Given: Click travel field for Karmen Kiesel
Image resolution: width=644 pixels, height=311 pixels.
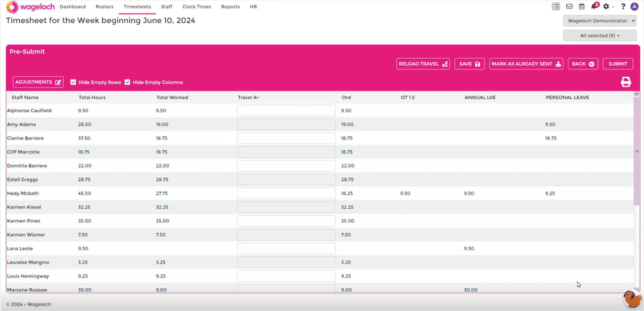Looking at the screenshot, I should pos(286,207).
